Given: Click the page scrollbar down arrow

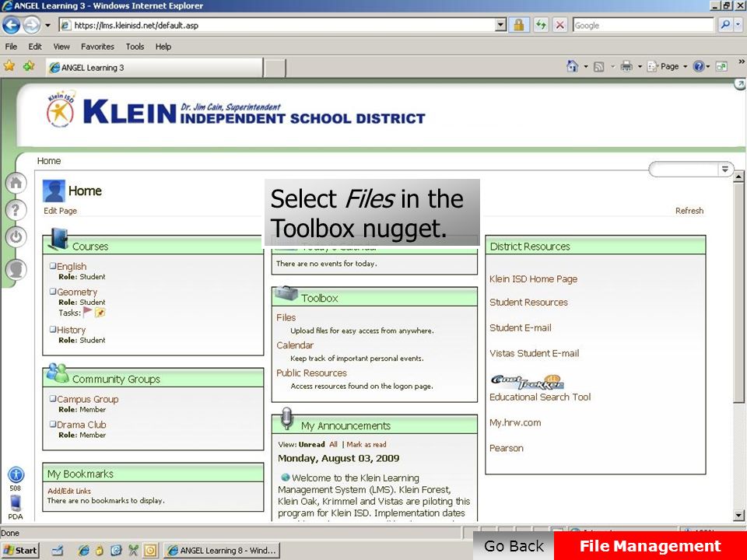Looking at the screenshot, I should tap(738, 515).
